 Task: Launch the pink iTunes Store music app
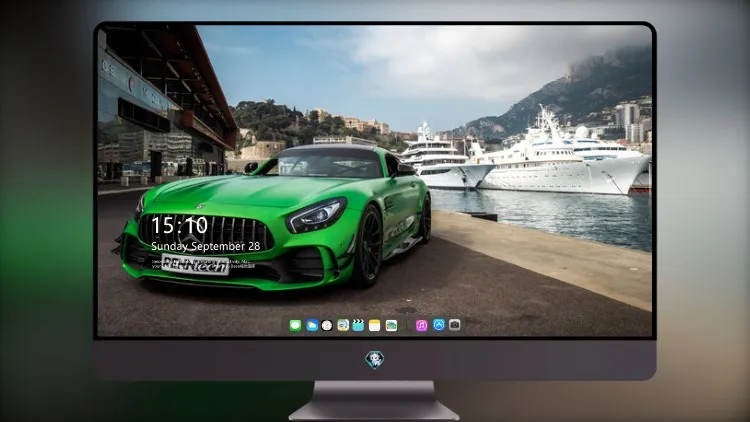click(x=421, y=326)
